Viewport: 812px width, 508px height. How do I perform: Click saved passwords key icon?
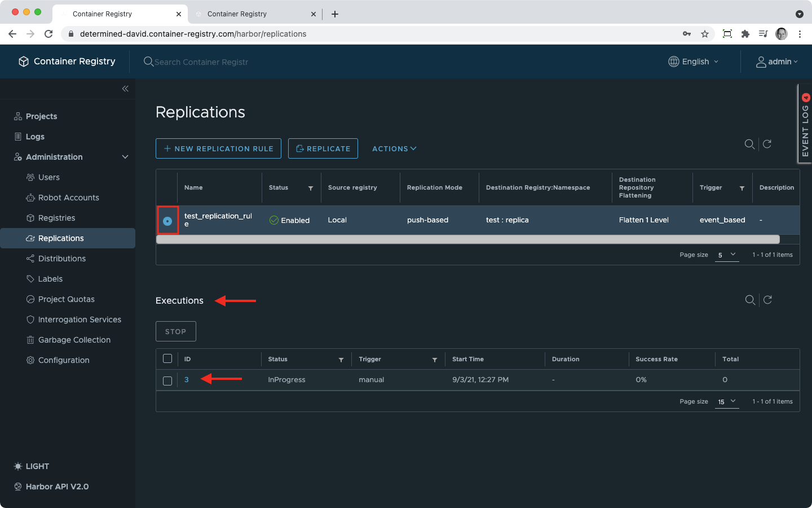pyautogui.click(x=687, y=34)
